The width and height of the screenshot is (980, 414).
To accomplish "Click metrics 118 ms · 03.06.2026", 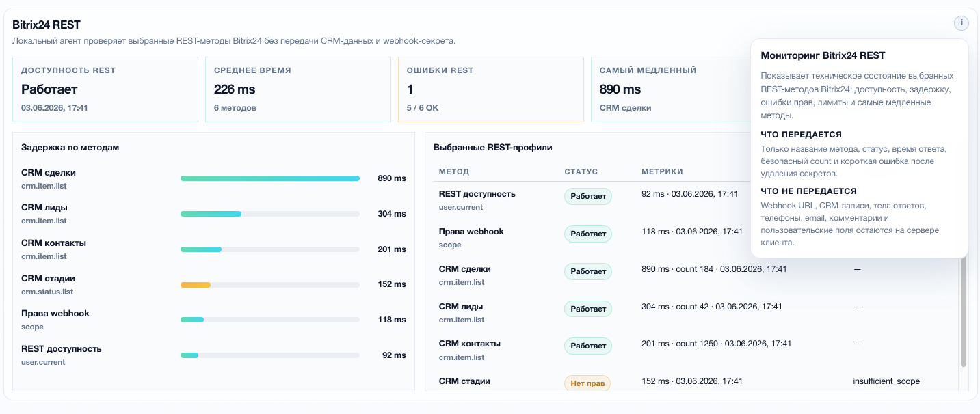I will [x=692, y=232].
